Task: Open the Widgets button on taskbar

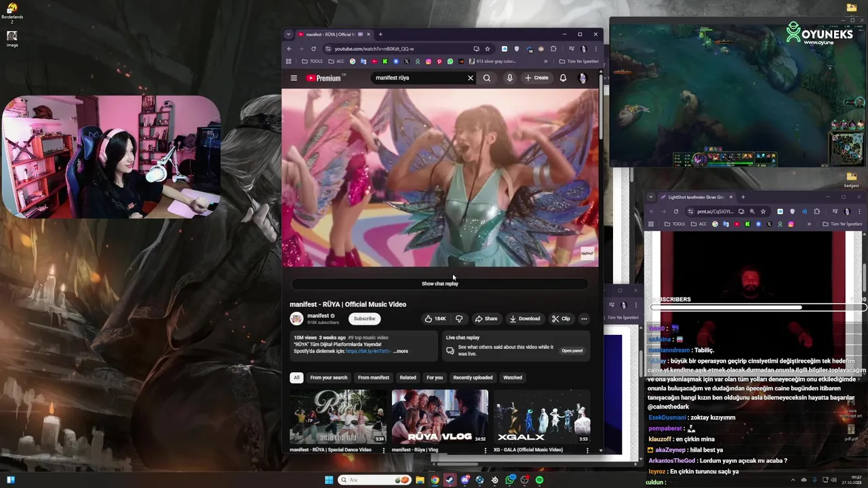Action: (x=10, y=480)
